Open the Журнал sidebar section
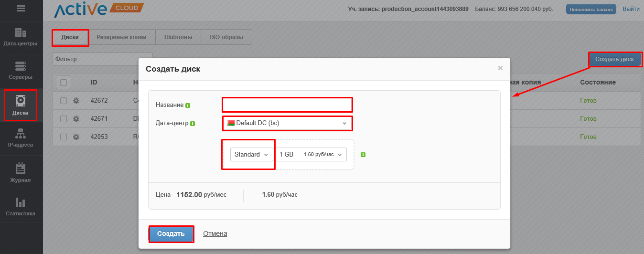The height and width of the screenshot is (254, 644). tap(21, 173)
